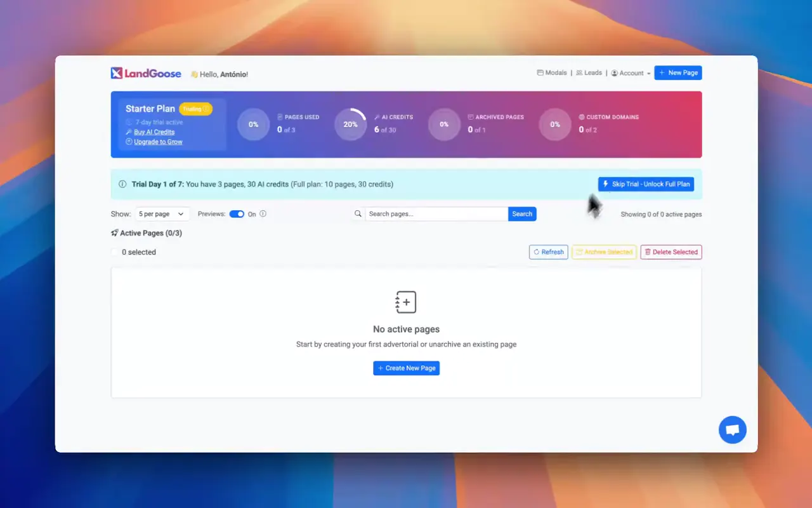This screenshot has height=508, width=812.
Task: Click the AI Credits 20% progress ring
Action: 350,124
